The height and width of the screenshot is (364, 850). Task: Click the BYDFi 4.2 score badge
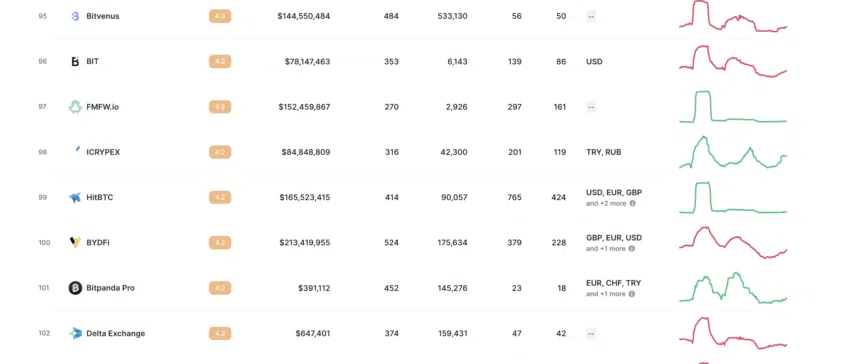click(220, 242)
